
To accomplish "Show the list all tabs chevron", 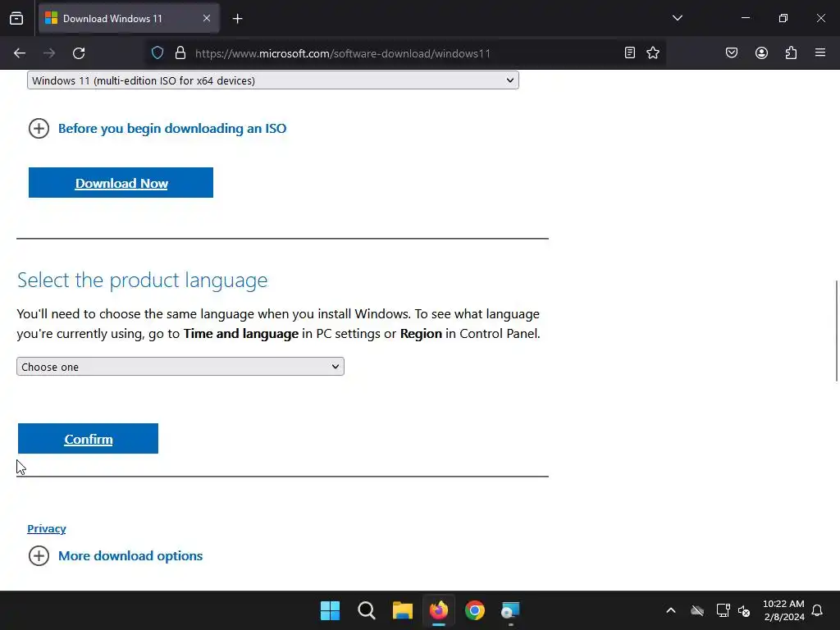I will coord(677,18).
